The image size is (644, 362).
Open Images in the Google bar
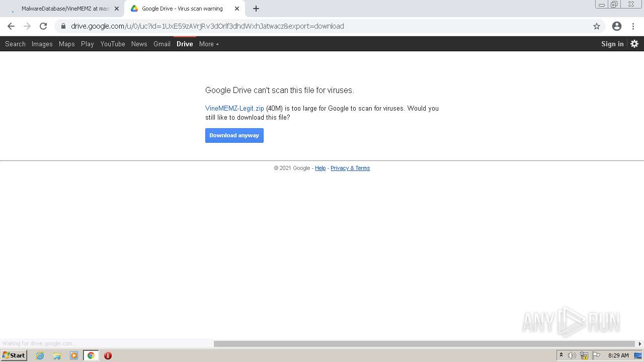click(x=42, y=44)
